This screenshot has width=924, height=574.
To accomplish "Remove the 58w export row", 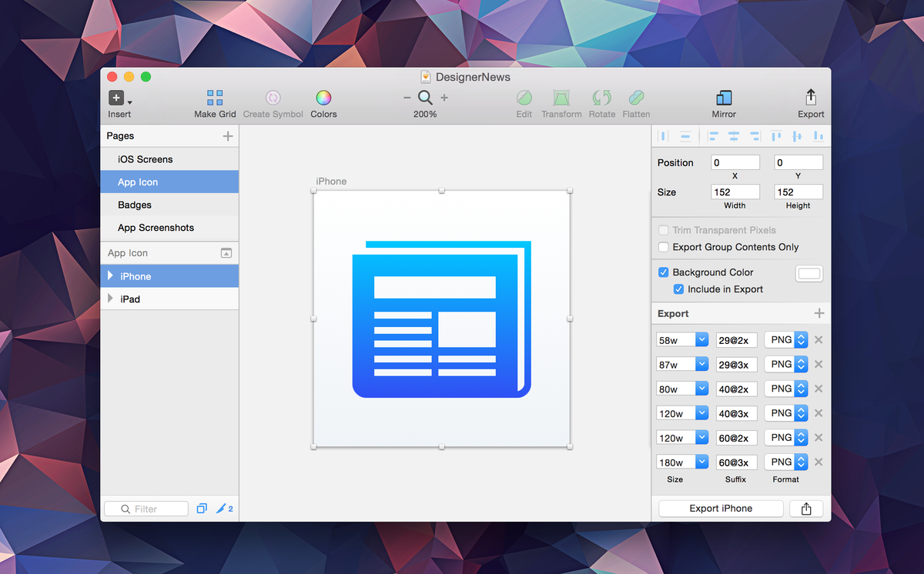I will [819, 340].
